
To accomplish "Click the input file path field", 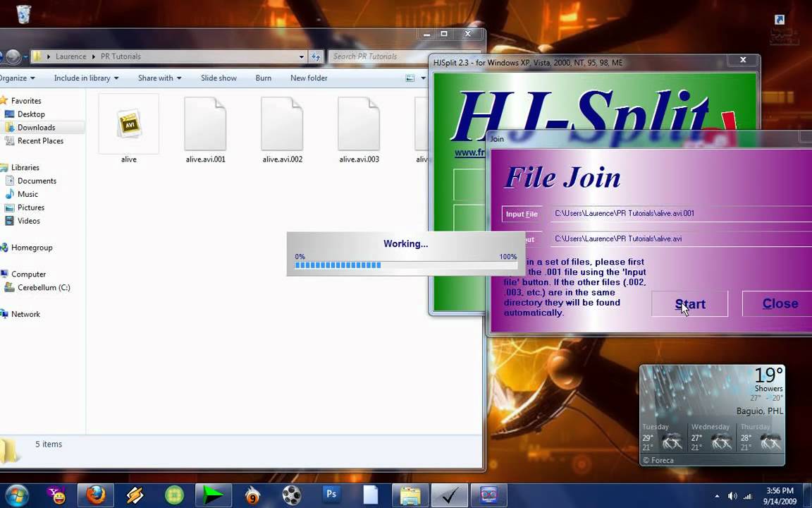I will tap(680, 214).
